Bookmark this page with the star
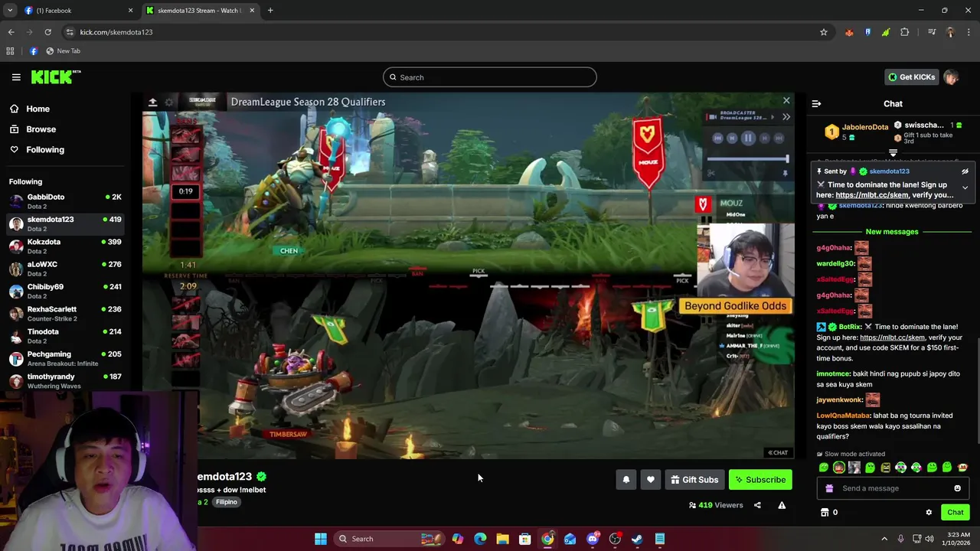Viewport: 980px width, 551px height. pos(824,32)
